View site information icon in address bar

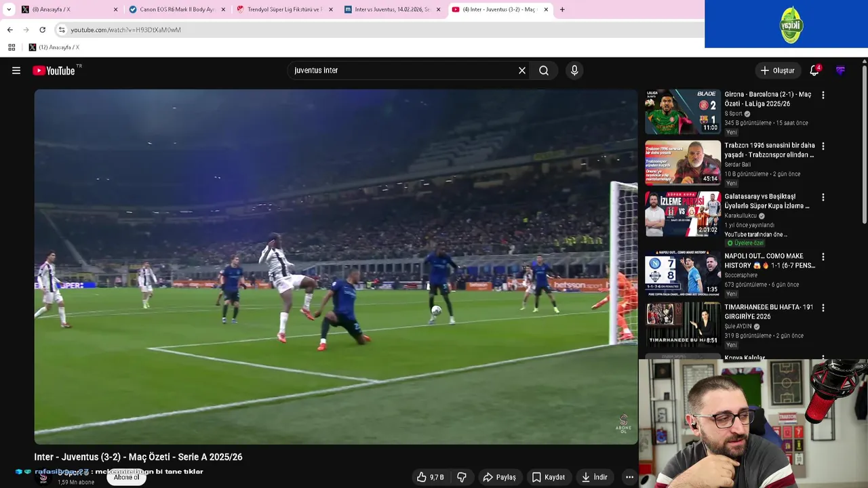tap(62, 30)
